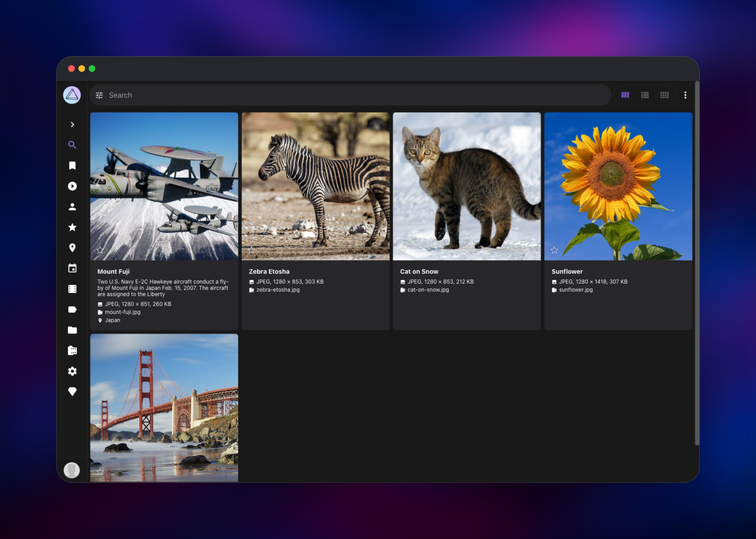Open Settings gear in sidebar
Screen dimensions: 756x539
pyautogui.click(x=72, y=371)
